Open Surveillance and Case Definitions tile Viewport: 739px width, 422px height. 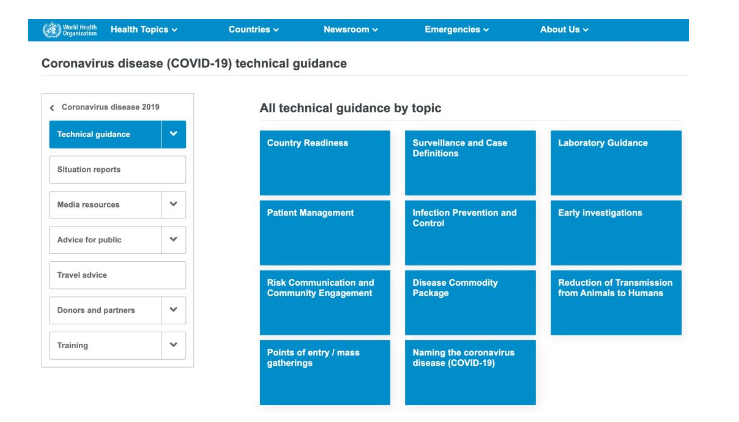[x=470, y=163]
